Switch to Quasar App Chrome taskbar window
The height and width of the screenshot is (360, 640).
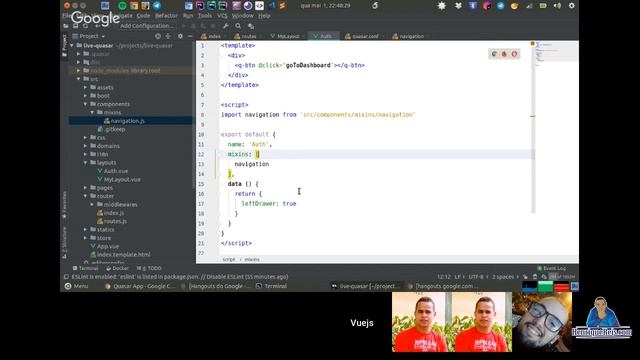(140, 286)
